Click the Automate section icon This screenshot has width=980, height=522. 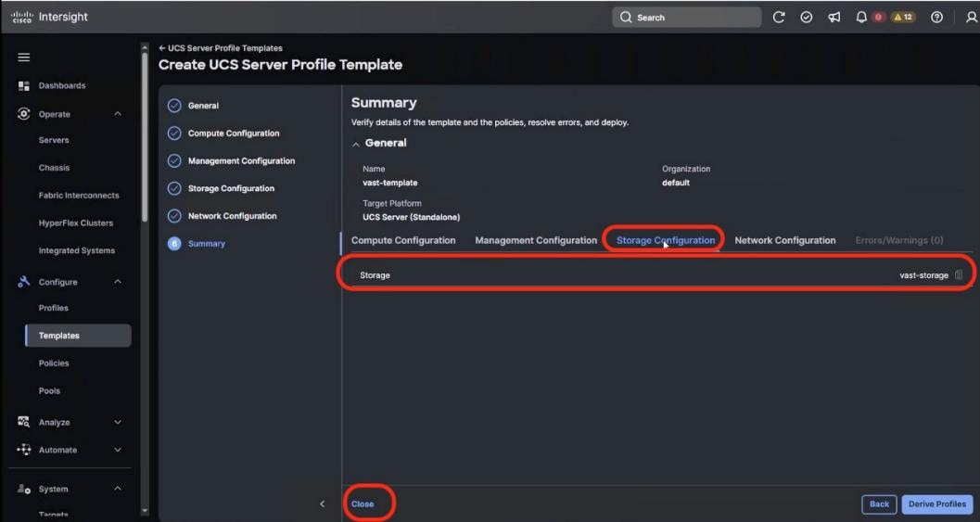[24, 450]
